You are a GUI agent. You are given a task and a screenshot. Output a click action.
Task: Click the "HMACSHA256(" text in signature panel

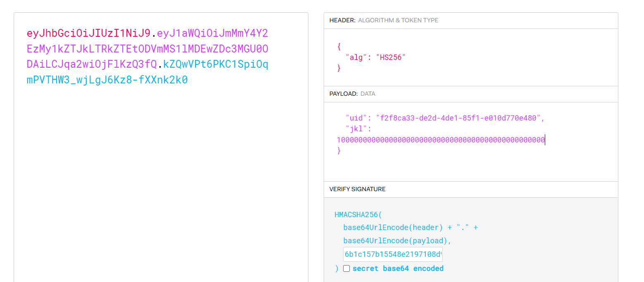359,215
